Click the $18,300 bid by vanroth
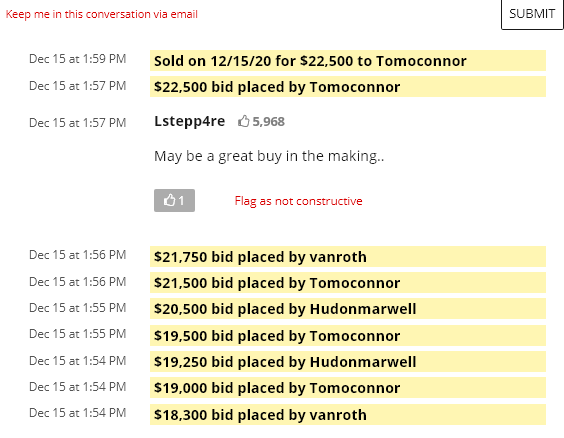Image resolution: width=564 pixels, height=438 pixels. point(348,415)
